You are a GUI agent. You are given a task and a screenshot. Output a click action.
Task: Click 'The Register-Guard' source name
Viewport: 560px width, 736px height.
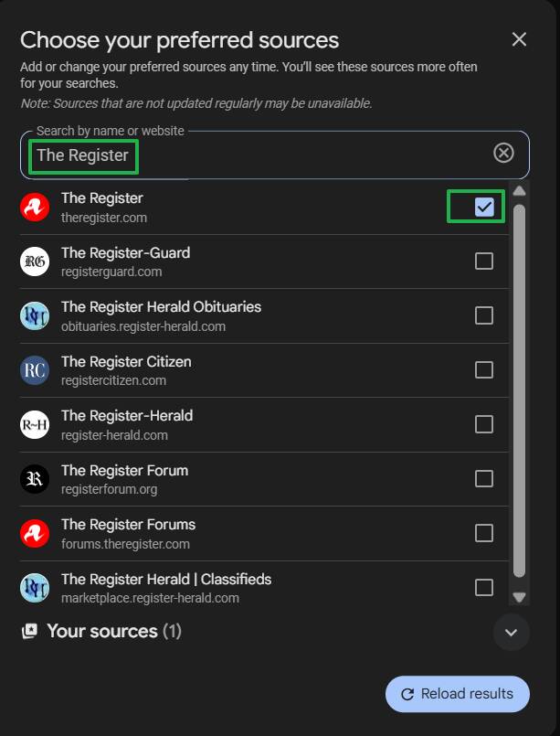[125, 252]
